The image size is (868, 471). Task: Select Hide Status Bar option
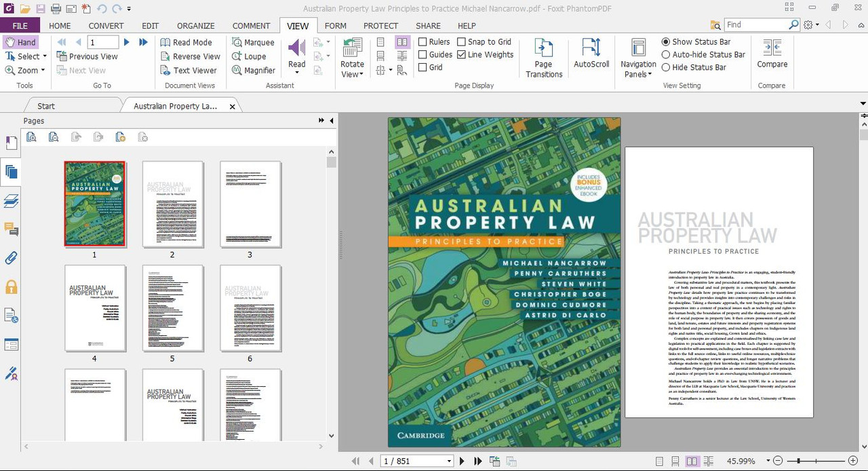tap(666, 67)
